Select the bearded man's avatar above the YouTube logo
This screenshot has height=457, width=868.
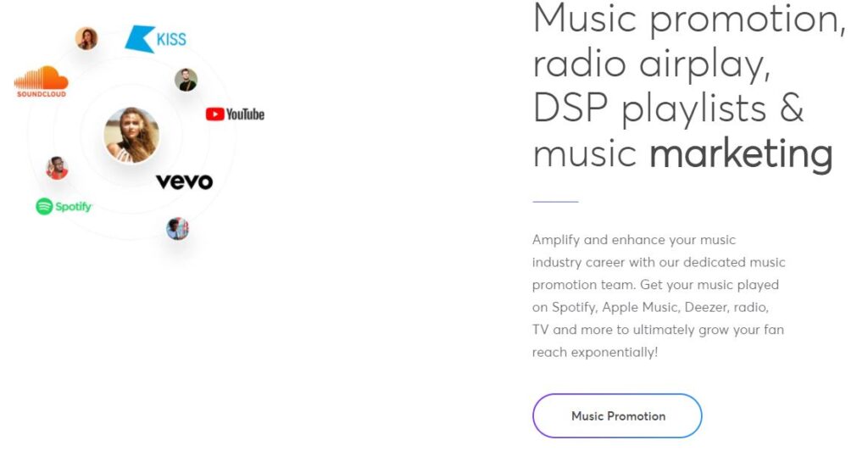click(x=186, y=80)
